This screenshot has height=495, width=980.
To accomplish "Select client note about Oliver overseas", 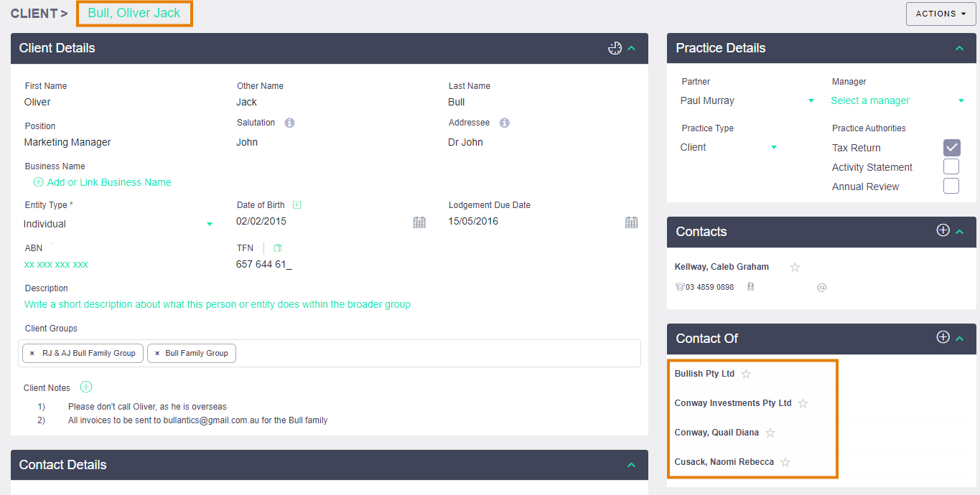I will tap(147, 407).
